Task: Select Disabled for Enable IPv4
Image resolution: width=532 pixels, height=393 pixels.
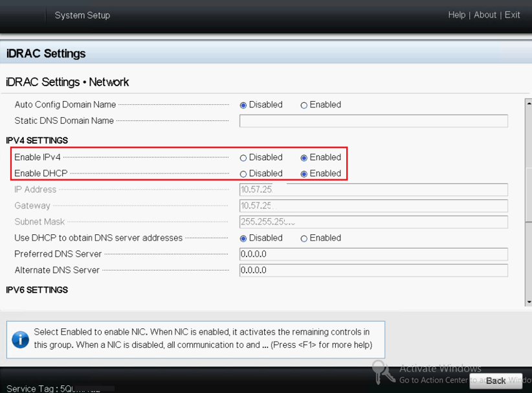Action: point(243,158)
